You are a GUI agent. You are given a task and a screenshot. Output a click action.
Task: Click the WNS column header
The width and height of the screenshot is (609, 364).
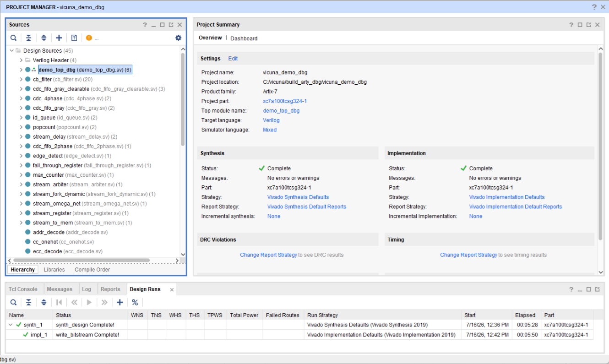click(x=137, y=315)
